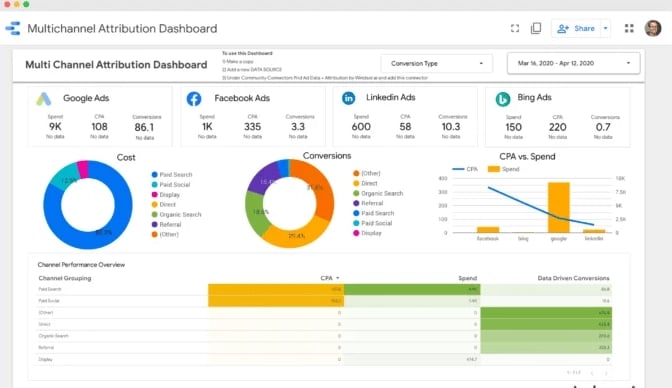Select Bing Ads spend value 150

coord(513,127)
